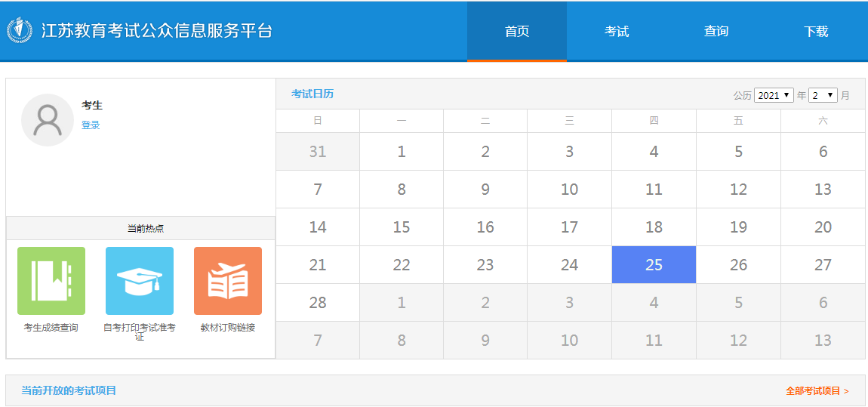
Task: Switch to 考试 tab
Action: [617, 31]
